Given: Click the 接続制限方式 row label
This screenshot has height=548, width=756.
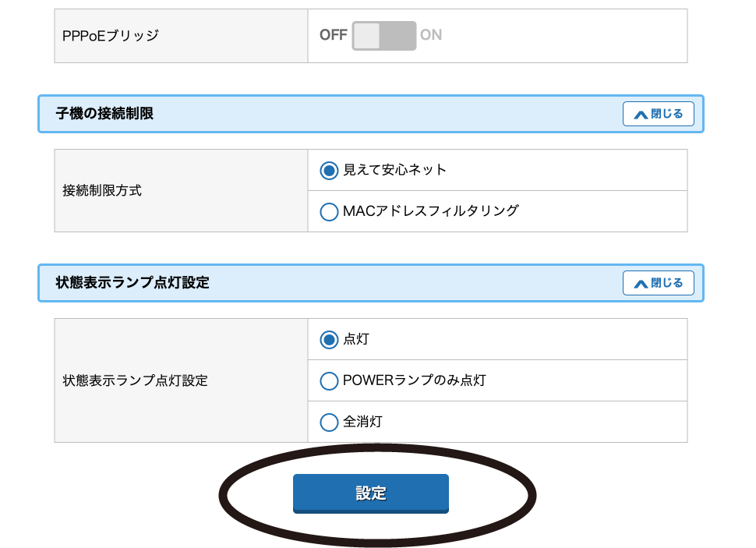Looking at the screenshot, I should [102, 190].
